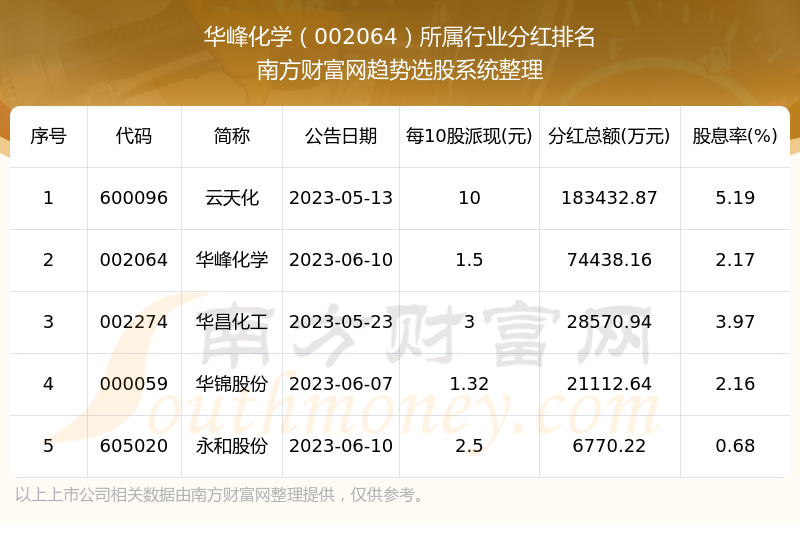The height and width of the screenshot is (544, 800).
Task: Open the 永和股份 stock name
Action: [x=232, y=446]
